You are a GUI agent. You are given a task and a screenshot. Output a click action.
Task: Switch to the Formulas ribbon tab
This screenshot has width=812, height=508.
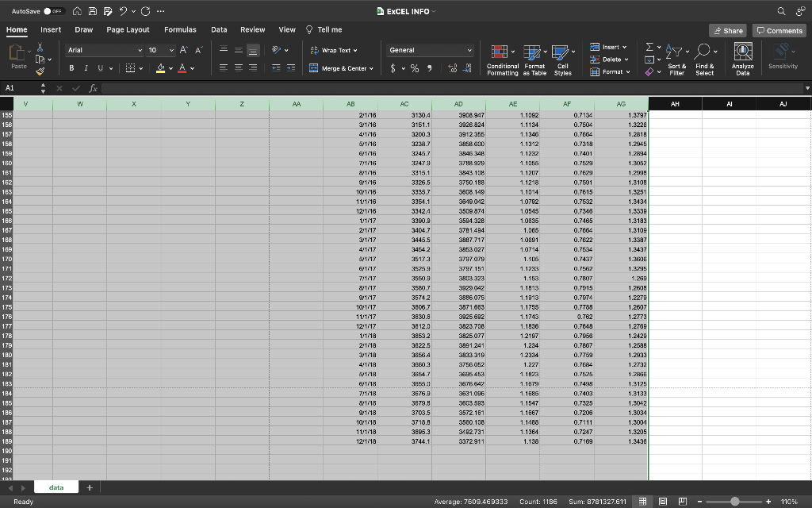point(180,29)
